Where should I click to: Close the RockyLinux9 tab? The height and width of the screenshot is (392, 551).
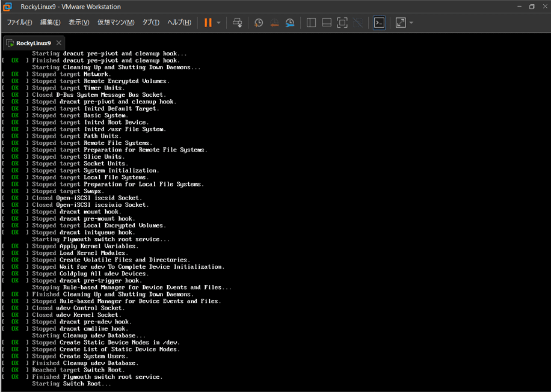pos(59,43)
